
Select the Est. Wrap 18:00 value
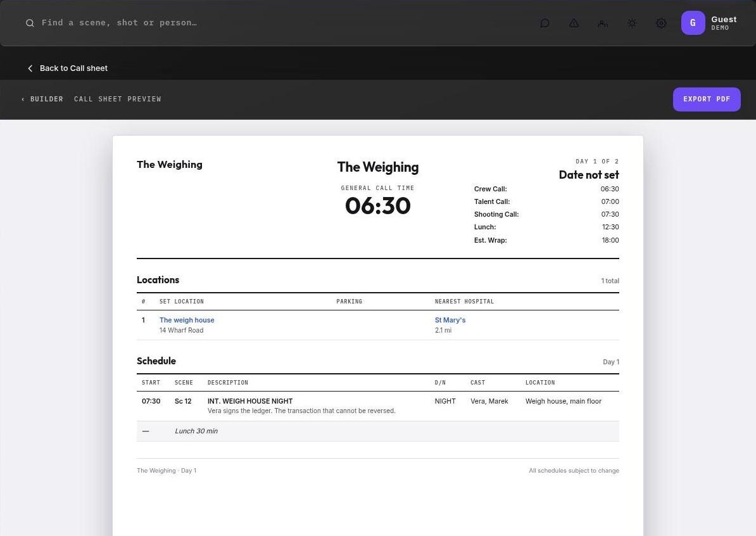point(610,240)
